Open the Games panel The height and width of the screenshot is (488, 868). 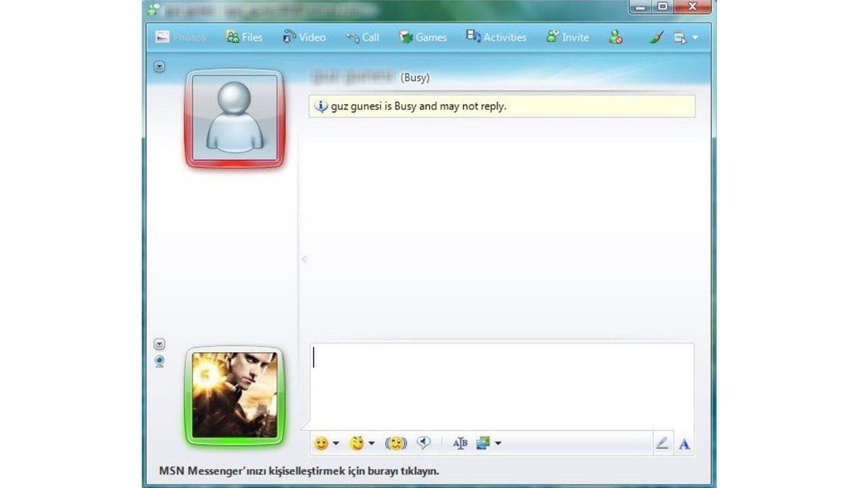(x=422, y=37)
